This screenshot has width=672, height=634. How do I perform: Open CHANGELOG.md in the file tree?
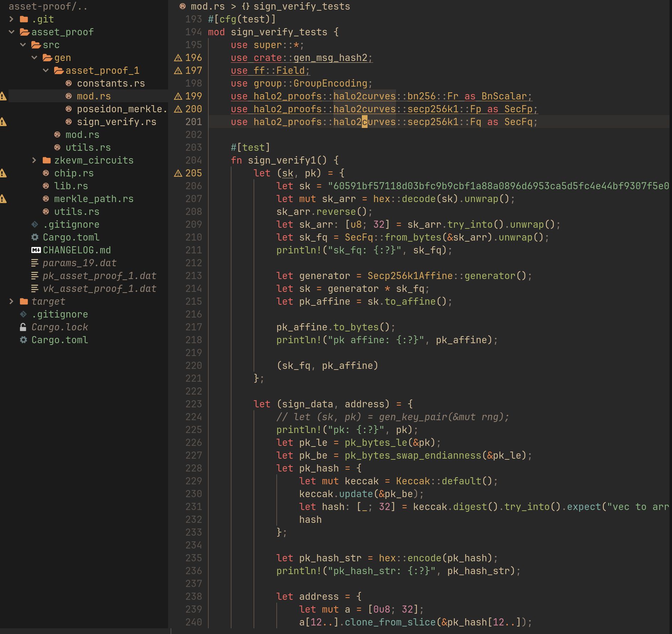tap(77, 250)
